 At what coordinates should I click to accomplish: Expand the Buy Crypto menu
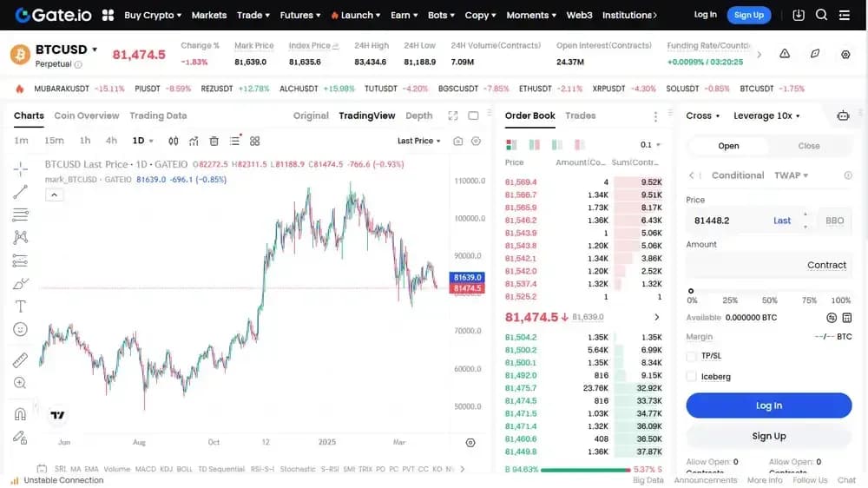pyautogui.click(x=153, y=15)
